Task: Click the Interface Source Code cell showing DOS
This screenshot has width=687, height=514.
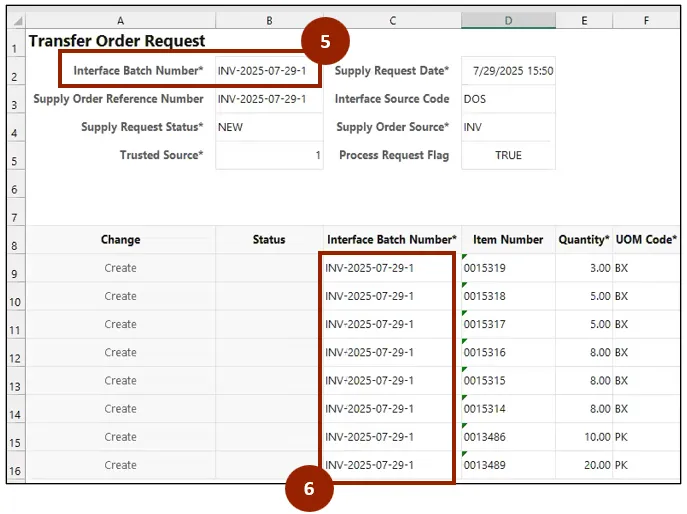Action: coord(508,99)
